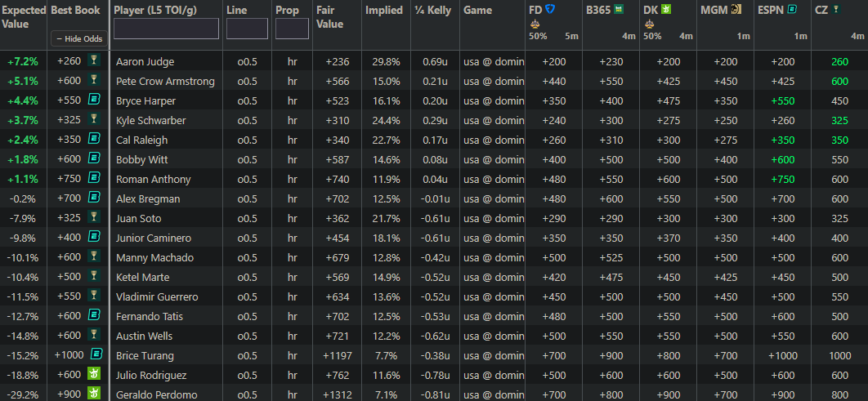Click best book icon in Bobby Witt row
This screenshot has height=401, width=868.
tap(94, 158)
